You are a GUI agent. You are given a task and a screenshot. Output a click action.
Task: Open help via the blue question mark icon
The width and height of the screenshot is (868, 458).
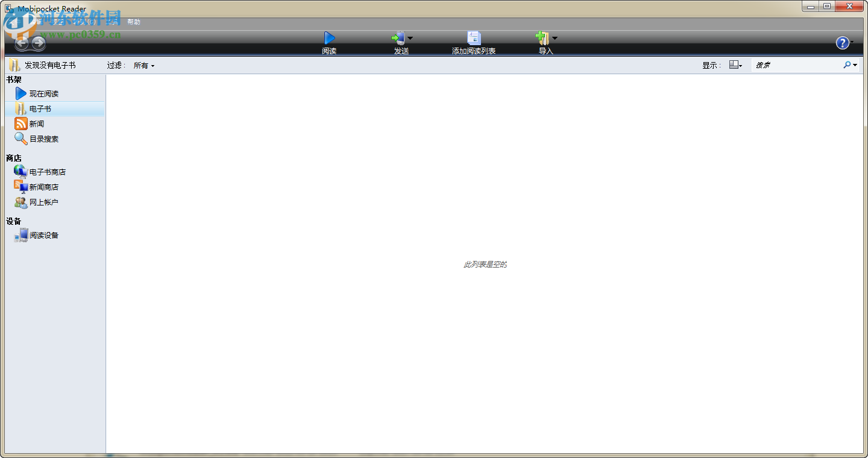point(842,43)
